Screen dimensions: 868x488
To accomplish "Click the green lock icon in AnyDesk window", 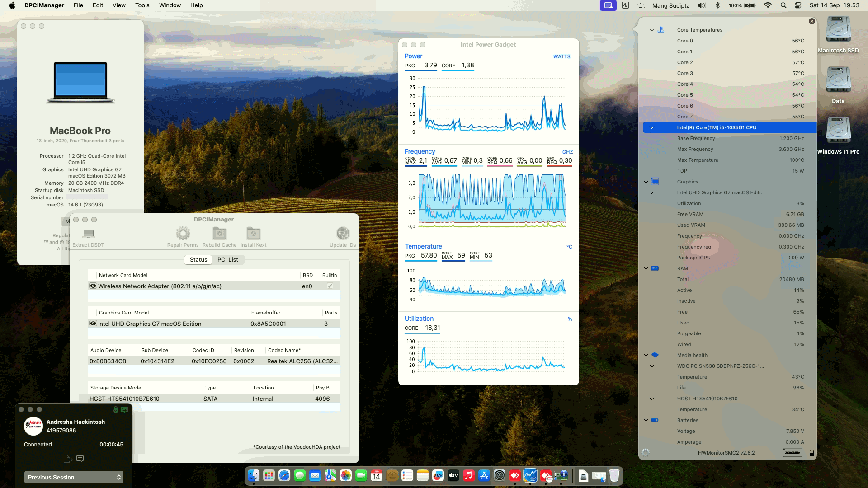I will [116, 409].
